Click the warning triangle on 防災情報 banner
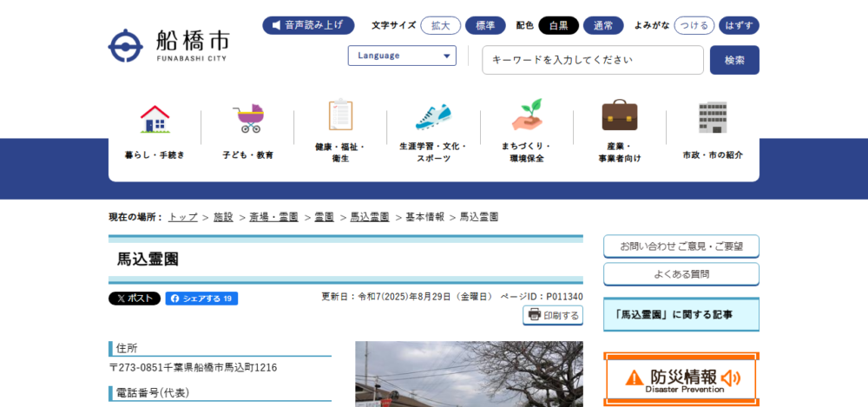 (x=635, y=377)
